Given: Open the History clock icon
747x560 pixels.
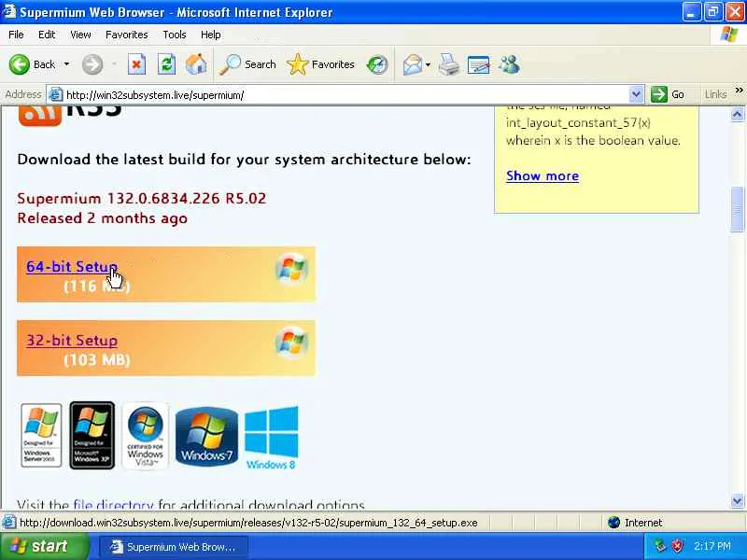Looking at the screenshot, I should [377, 64].
